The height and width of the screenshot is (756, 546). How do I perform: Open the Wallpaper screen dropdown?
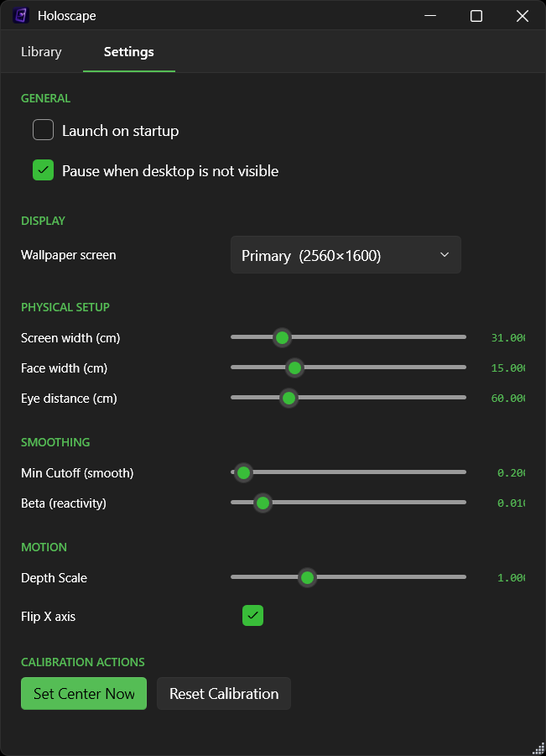click(x=346, y=254)
